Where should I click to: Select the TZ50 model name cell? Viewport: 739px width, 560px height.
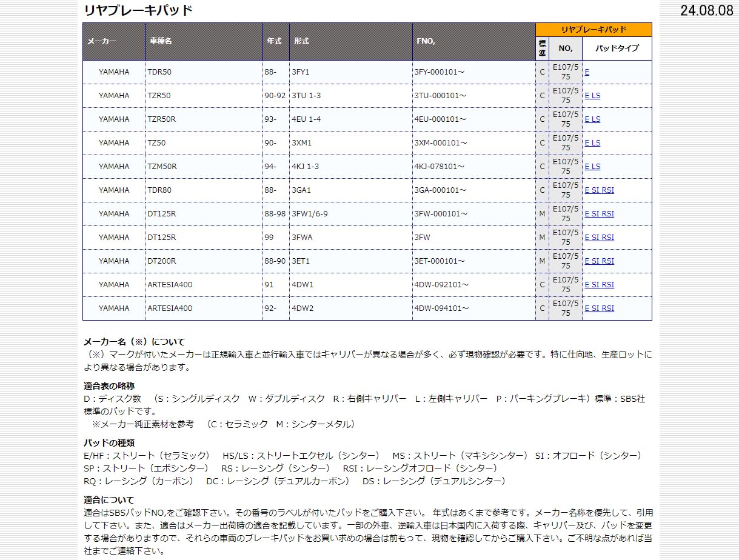coord(204,142)
